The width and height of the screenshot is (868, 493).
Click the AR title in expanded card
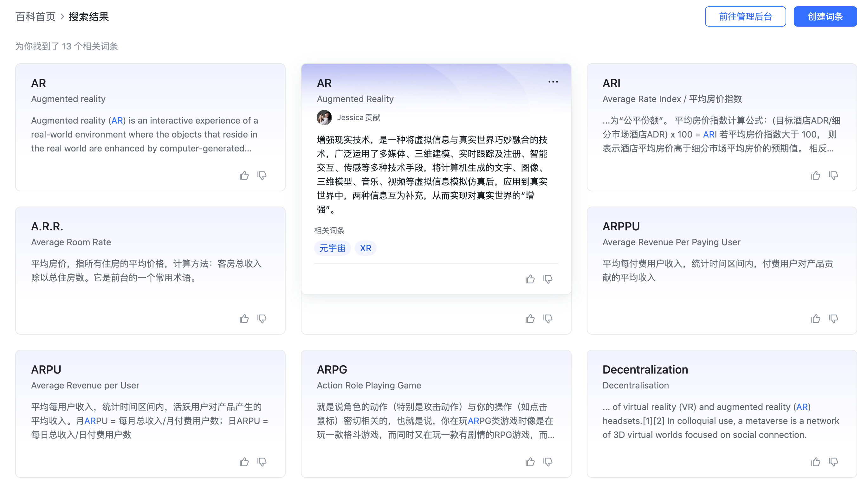point(324,83)
